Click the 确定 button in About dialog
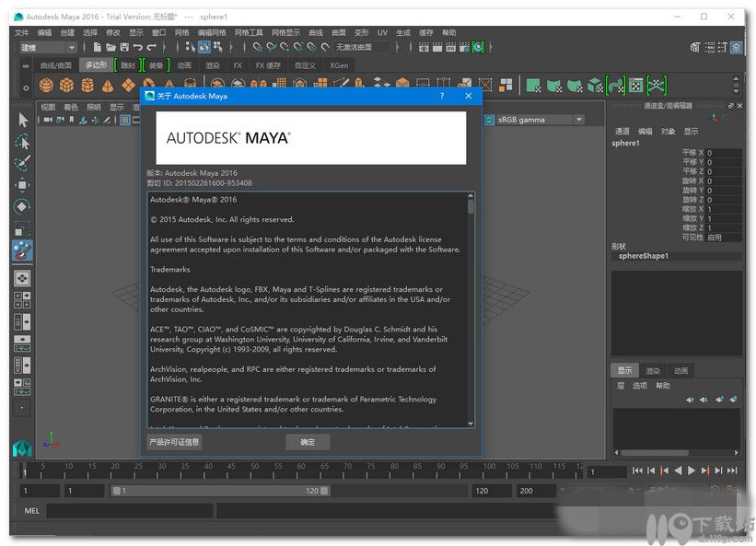Image resolution: width=756 pixels, height=546 pixels. [308, 442]
